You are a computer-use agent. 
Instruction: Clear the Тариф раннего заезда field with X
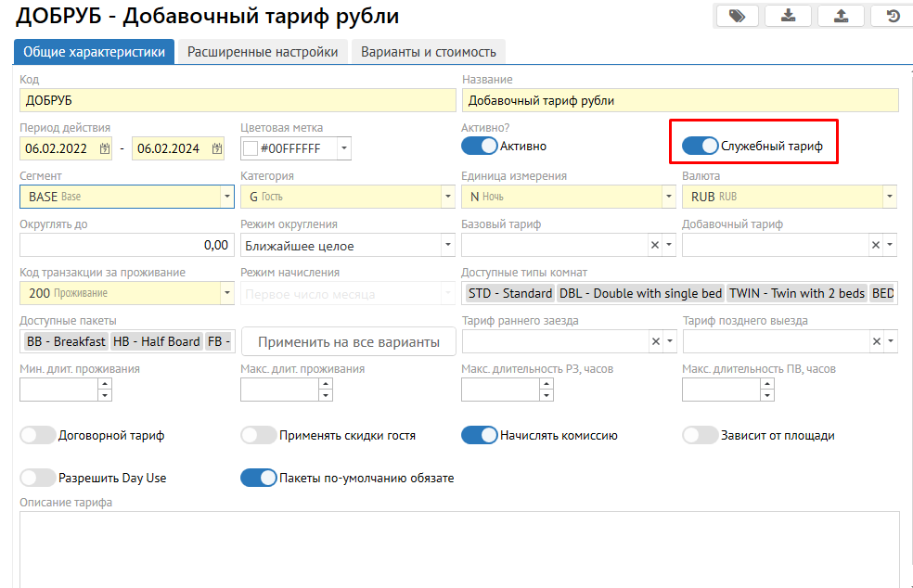(x=654, y=342)
